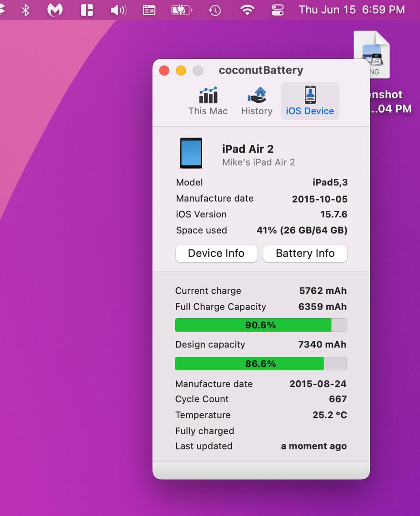
Task: Click the last updated value a moment ago
Action: (x=313, y=446)
